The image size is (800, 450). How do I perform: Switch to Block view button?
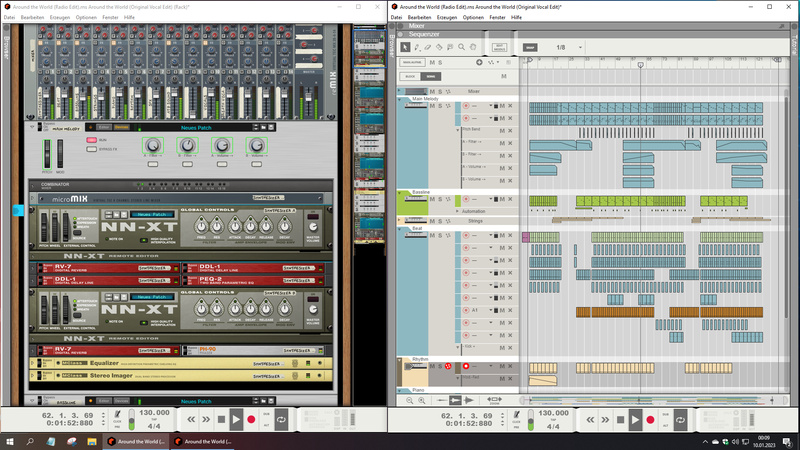click(410, 77)
